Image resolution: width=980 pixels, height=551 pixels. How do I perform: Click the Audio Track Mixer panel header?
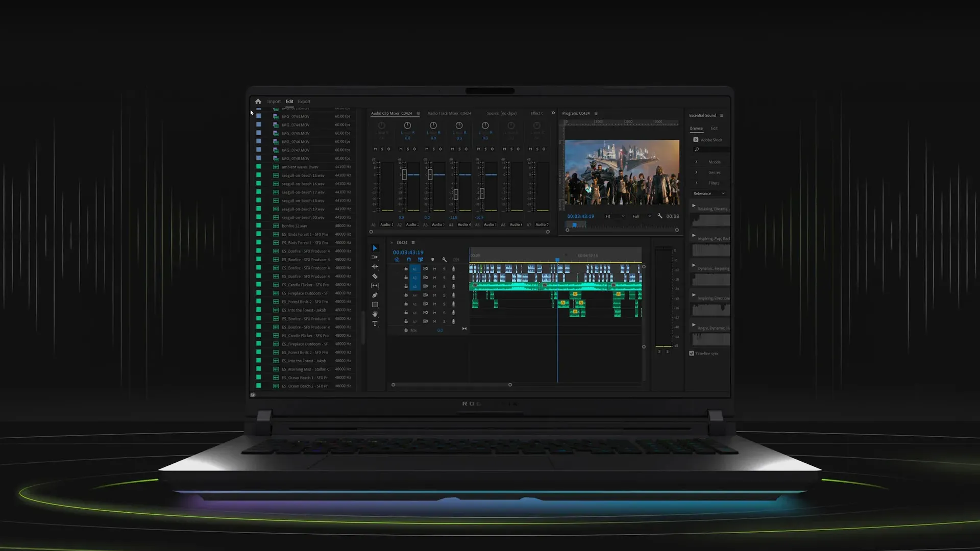coord(449,113)
